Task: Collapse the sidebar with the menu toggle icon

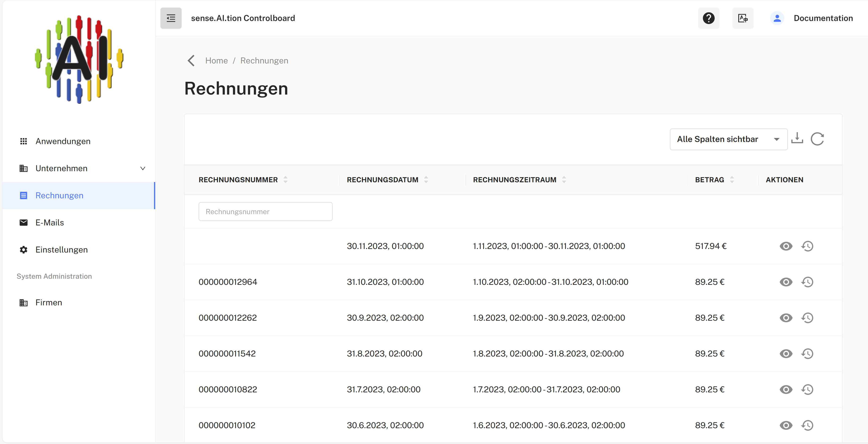Action: 171,18
